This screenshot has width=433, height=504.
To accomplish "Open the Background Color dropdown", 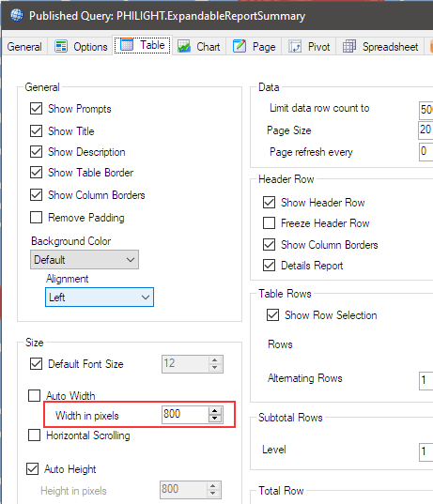I will 85,259.
